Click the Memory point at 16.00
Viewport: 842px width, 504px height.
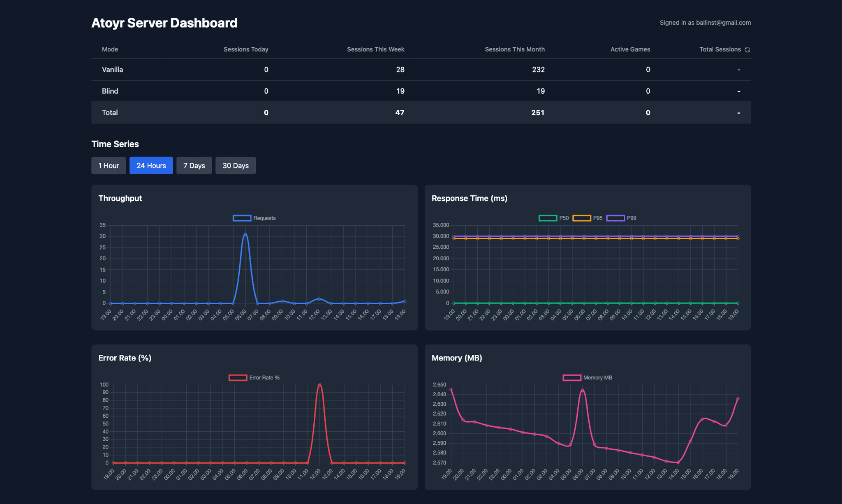click(702, 419)
